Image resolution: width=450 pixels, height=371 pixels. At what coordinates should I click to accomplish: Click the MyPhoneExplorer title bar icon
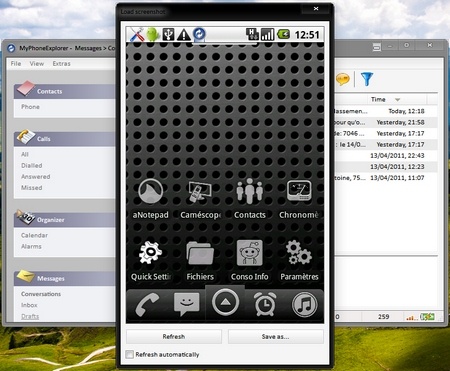(x=11, y=48)
